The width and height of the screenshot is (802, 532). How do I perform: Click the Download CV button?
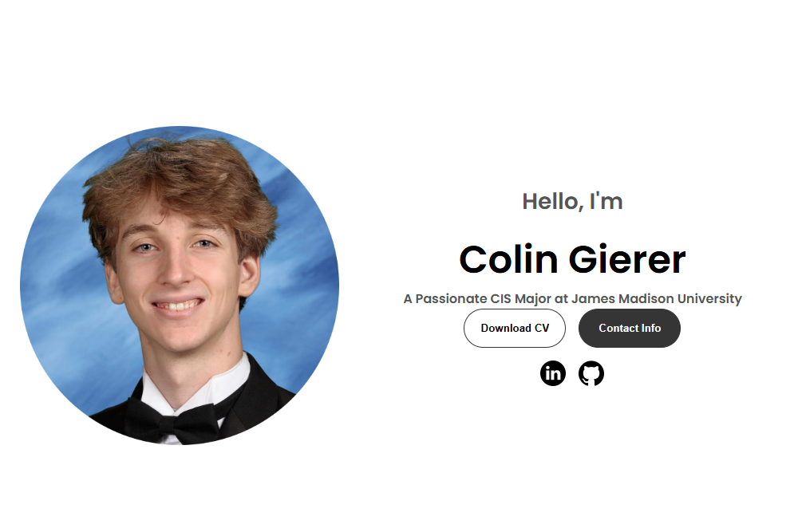pos(515,328)
